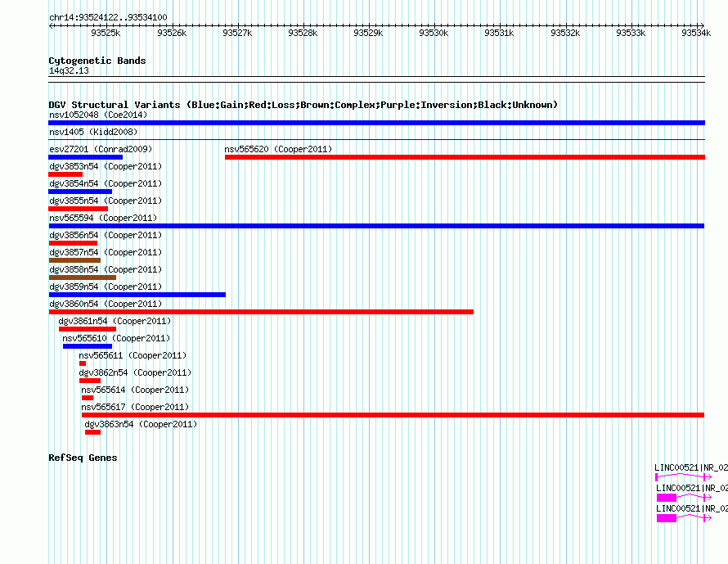Open the nsv1405 (Kidd2008) variant label

click(x=93, y=132)
